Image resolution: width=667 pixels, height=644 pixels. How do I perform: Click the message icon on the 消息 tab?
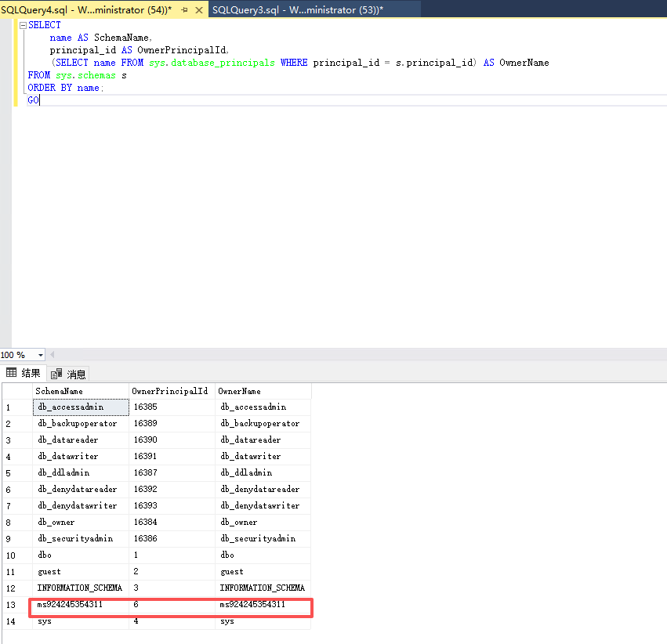coord(56,373)
